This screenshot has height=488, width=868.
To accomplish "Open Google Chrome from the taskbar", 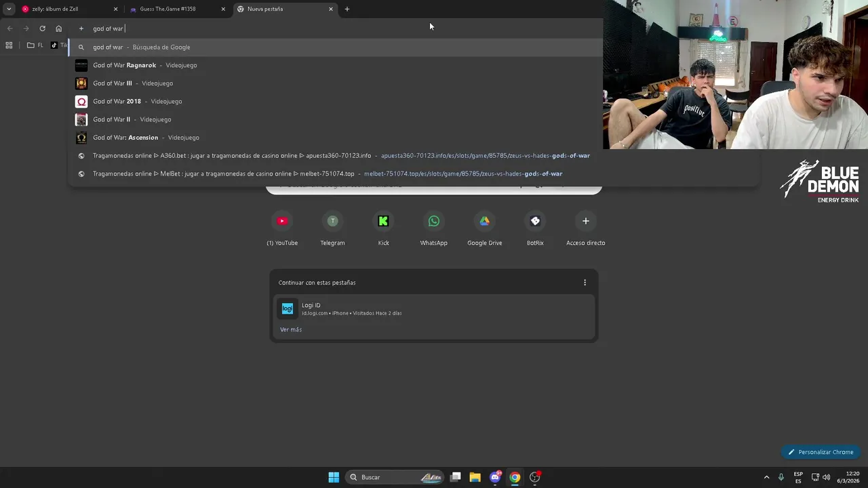I will pyautogui.click(x=515, y=477).
